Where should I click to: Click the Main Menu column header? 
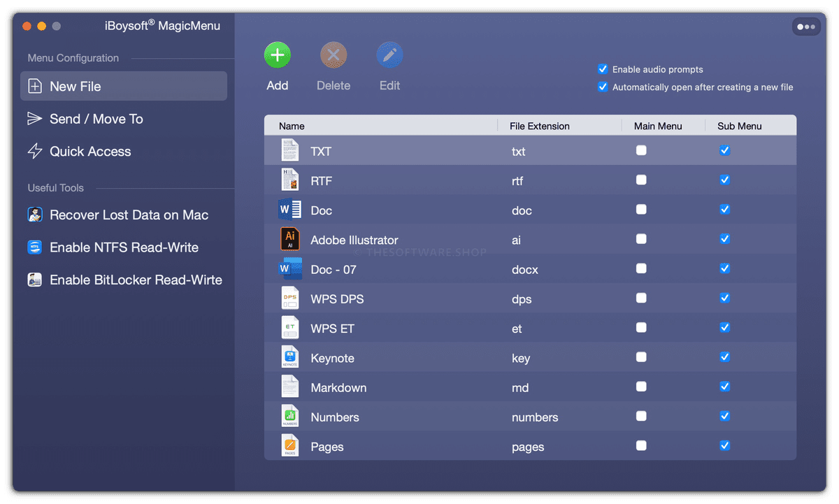658,127
